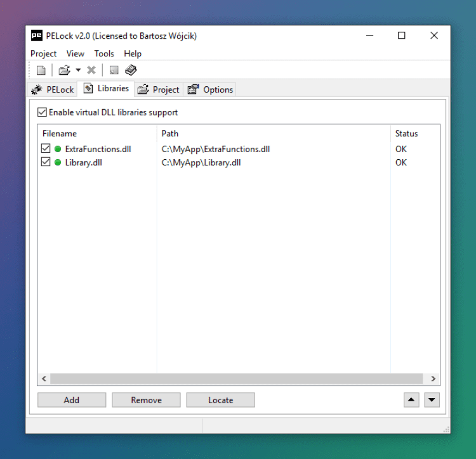Open the View menu
The height and width of the screenshot is (459, 476).
click(x=76, y=54)
